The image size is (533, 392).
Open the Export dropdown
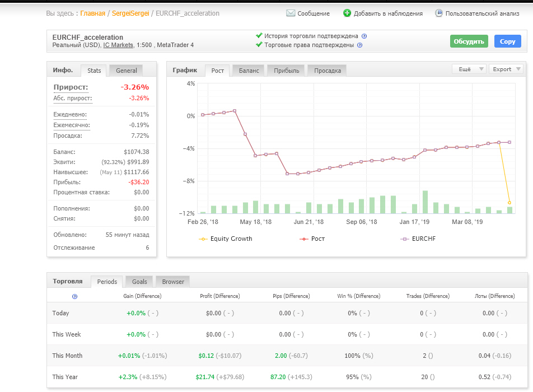507,69
